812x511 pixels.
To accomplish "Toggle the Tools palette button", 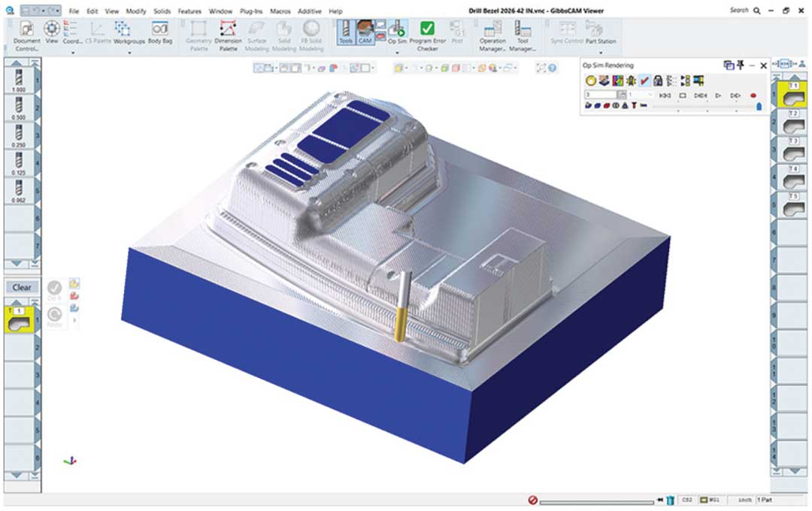I will [x=346, y=33].
